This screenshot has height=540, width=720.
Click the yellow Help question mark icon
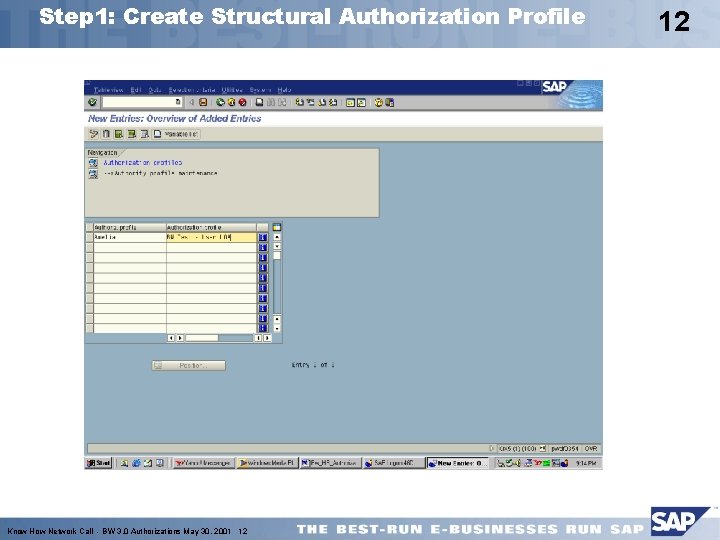tap(378, 102)
